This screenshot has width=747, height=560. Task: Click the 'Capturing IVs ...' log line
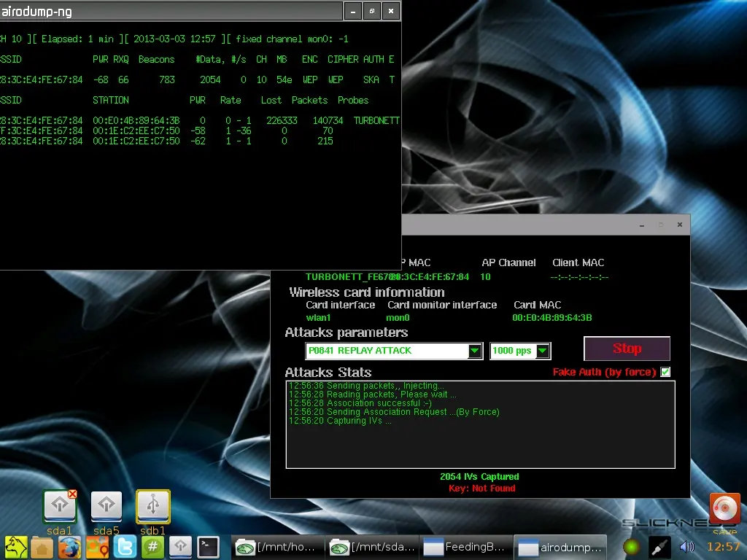coord(340,421)
